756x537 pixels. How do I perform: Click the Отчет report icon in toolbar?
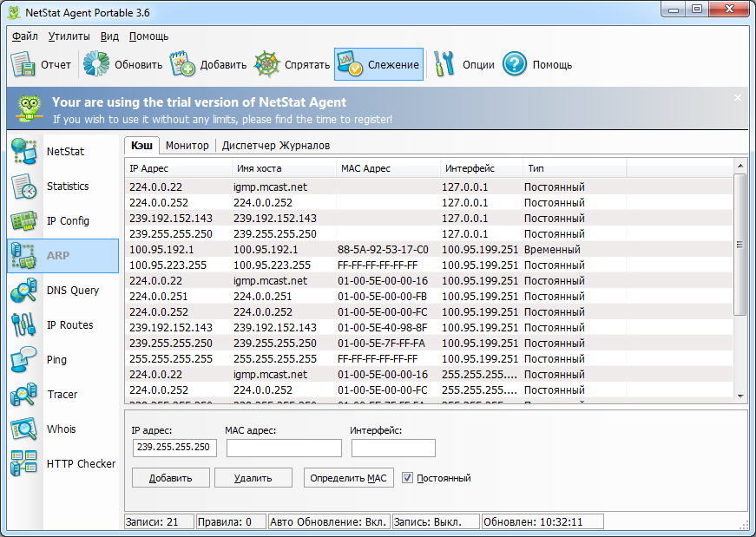[23, 64]
